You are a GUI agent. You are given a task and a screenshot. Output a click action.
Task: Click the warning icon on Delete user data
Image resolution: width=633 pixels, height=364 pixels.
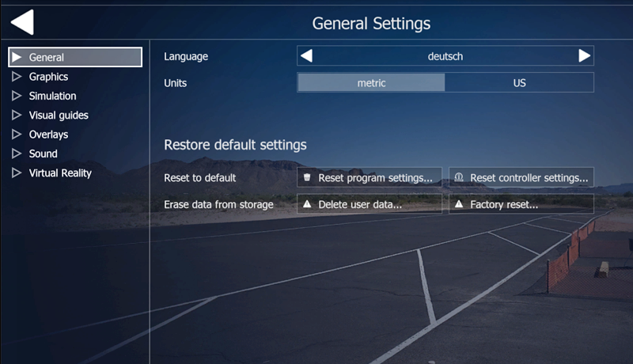[x=307, y=204]
